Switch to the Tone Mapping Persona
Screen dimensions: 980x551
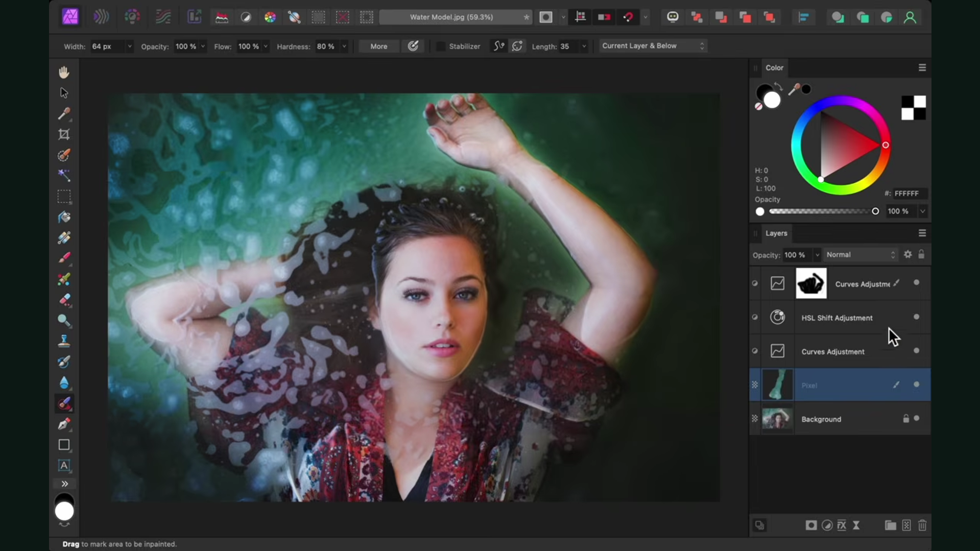163,17
